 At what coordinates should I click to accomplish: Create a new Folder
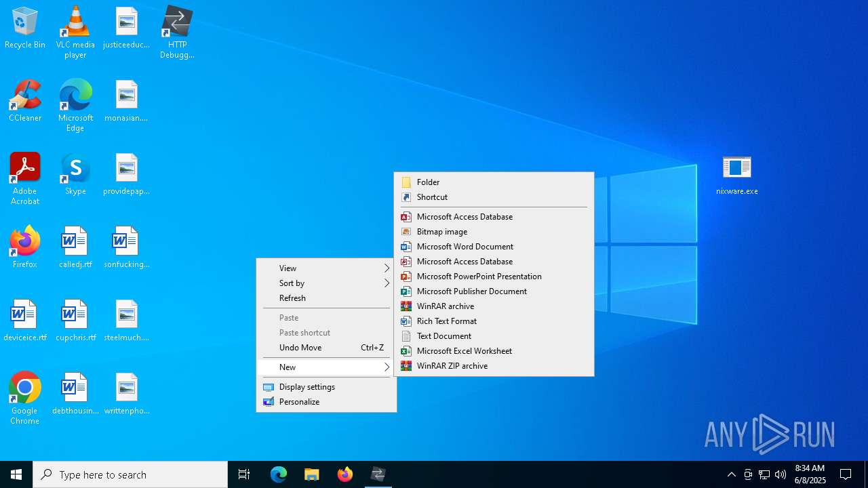494,182
